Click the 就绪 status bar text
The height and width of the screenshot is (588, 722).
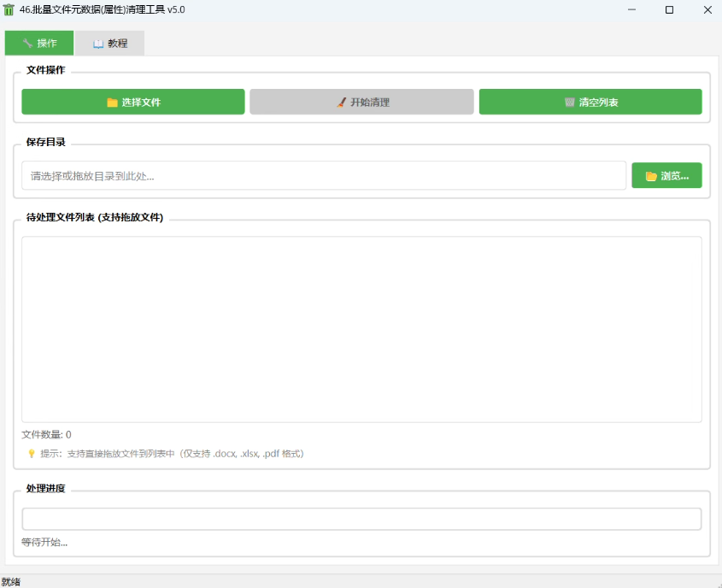[x=11, y=581]
